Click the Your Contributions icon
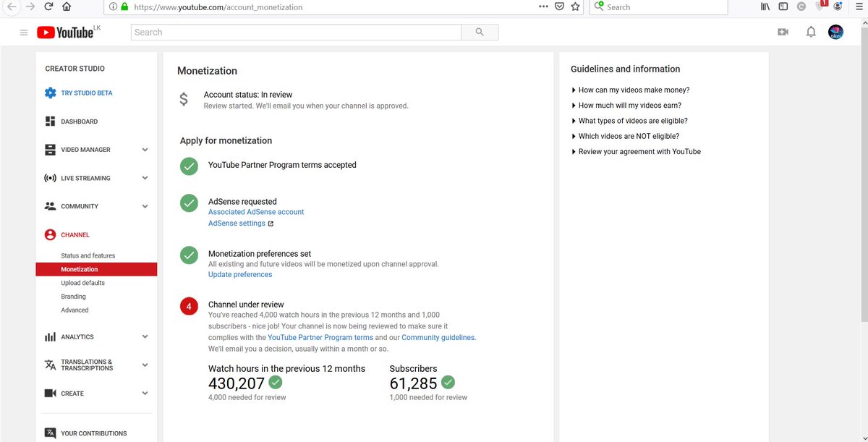 point(50,433)
